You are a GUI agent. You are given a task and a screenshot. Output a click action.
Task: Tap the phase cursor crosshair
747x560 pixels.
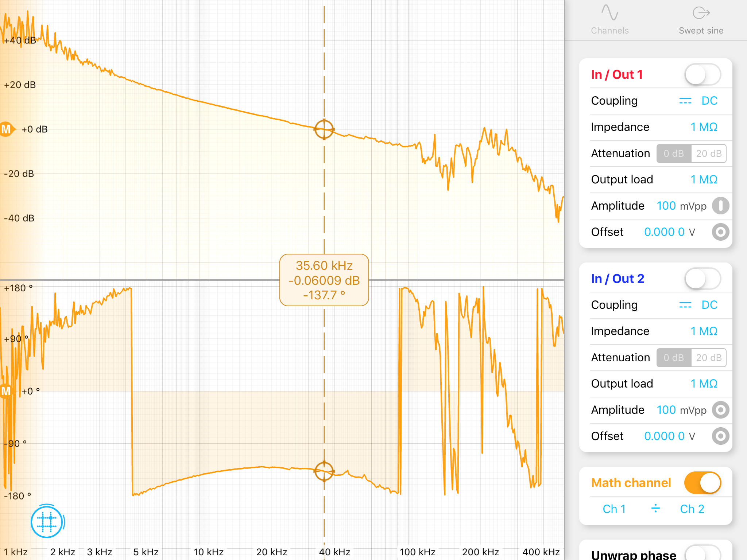point(324,471)
